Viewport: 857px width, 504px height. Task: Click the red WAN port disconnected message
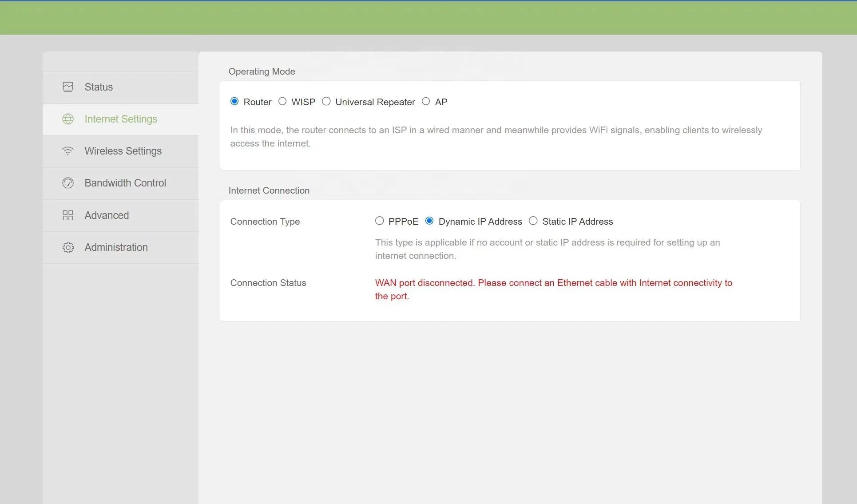click(554, 290)
